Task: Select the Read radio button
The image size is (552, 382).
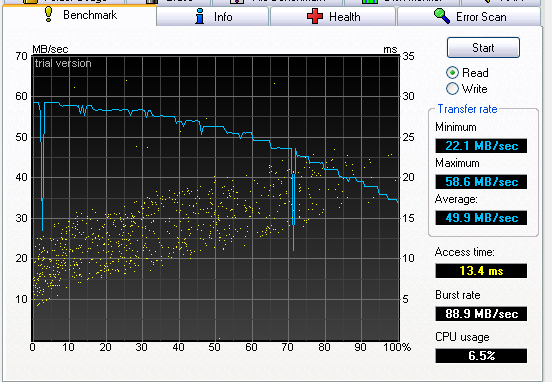Action: pyautogui.click(x=452, y=73)
